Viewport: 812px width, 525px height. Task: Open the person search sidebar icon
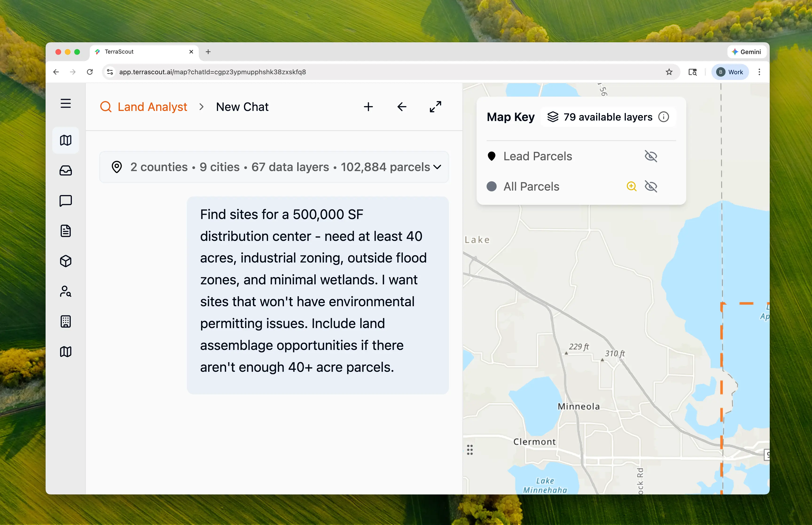point(66,291)
